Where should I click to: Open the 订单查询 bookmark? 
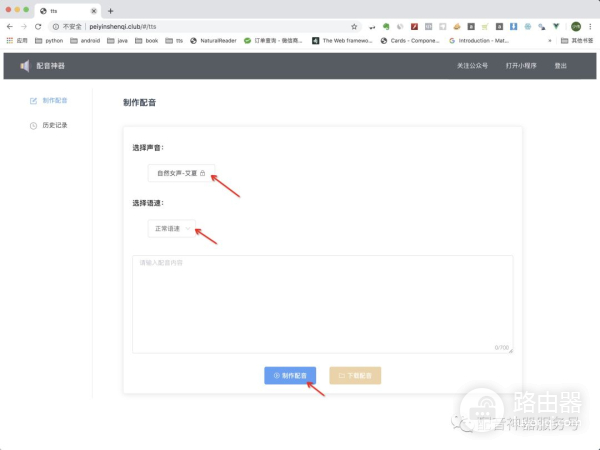click(x=273, y=41)
